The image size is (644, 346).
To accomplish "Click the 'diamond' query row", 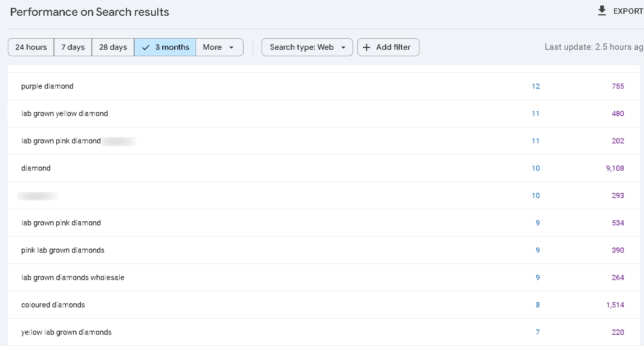I will click(x=324, y=168).
